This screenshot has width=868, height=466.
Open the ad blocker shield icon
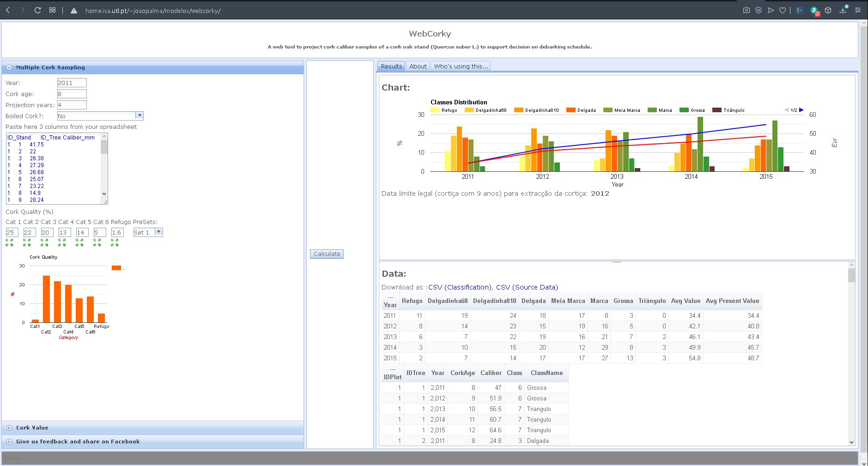pos(758,10)
